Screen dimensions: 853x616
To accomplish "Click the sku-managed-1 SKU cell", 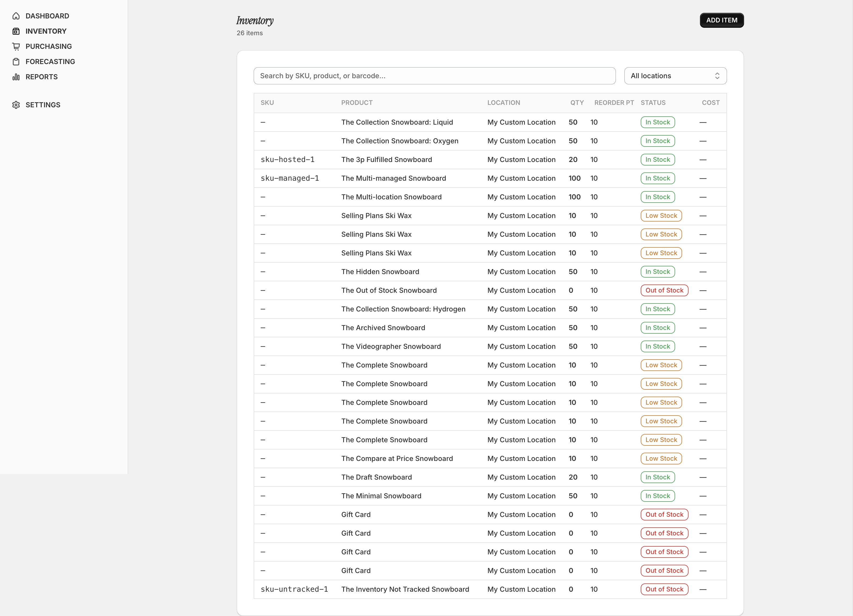I will pyautogui.click(x=289, y=178).
